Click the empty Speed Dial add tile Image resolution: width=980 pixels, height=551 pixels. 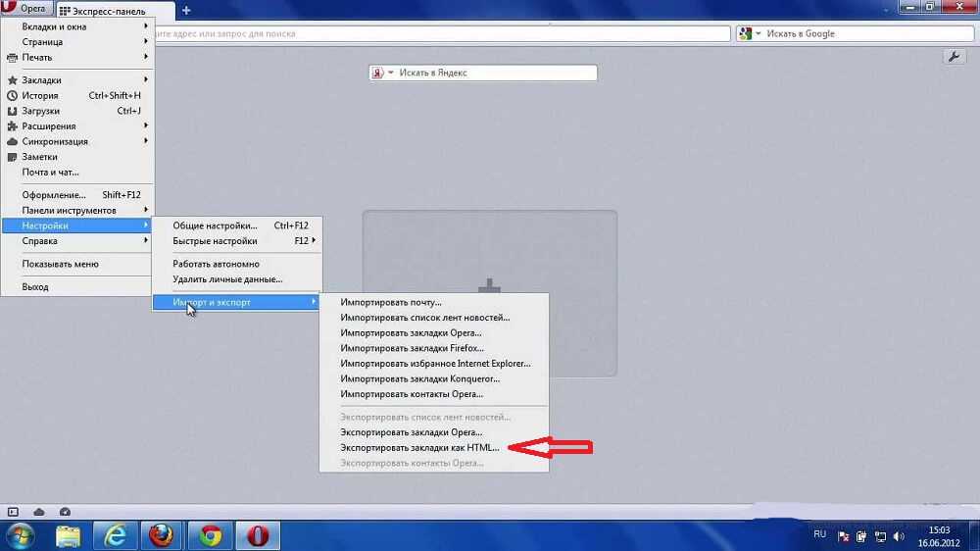(x=489, y=292)
